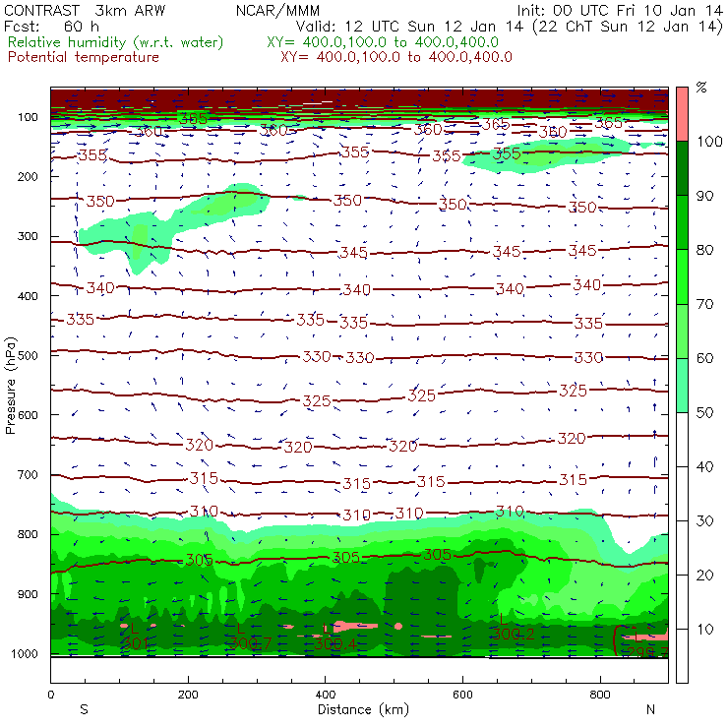
Task: Click the 10 label beside the colorbar
Action: [x=705, y=629]
